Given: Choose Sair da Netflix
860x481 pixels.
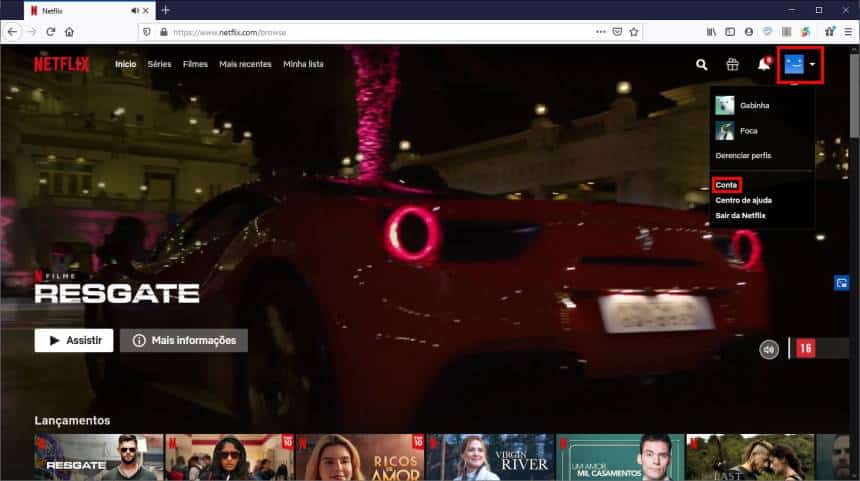Looking at the screenshot, I should [x=740, y=216].
